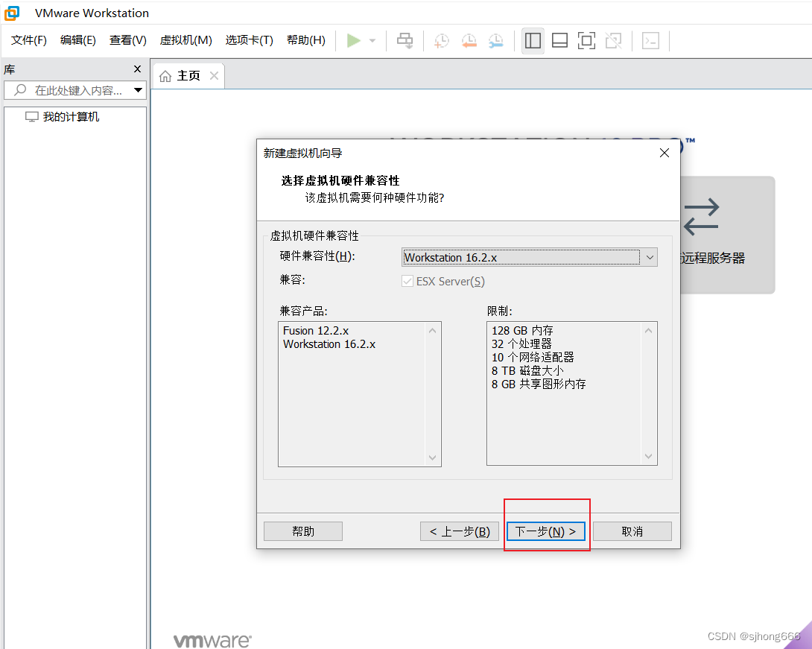Open the console view toolbar icon

(x=650, y=40)
